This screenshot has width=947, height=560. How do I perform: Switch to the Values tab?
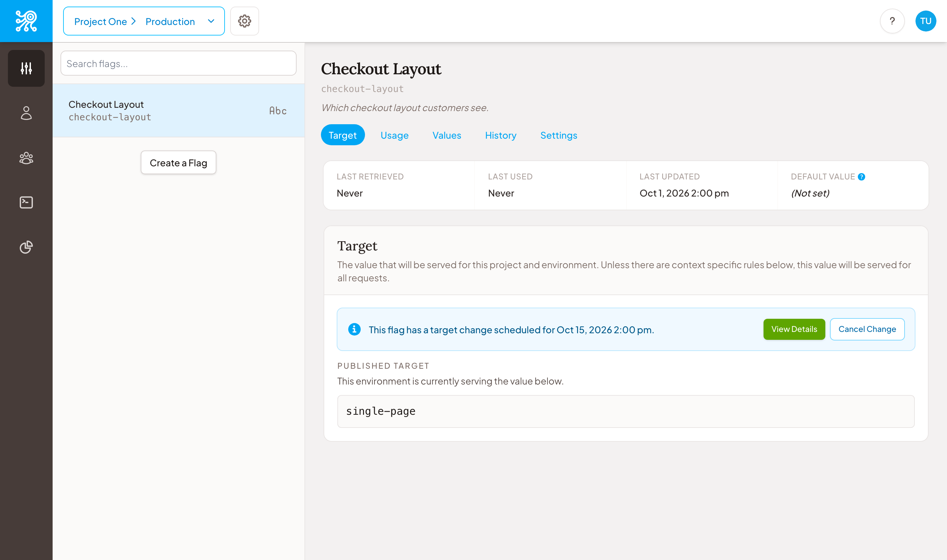point(447,135)
